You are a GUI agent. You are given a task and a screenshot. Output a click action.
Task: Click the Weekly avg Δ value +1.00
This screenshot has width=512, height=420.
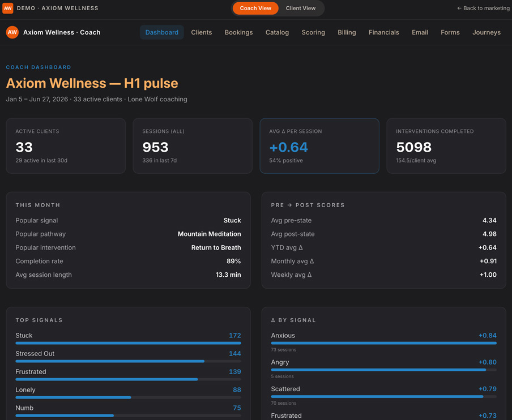488,275
